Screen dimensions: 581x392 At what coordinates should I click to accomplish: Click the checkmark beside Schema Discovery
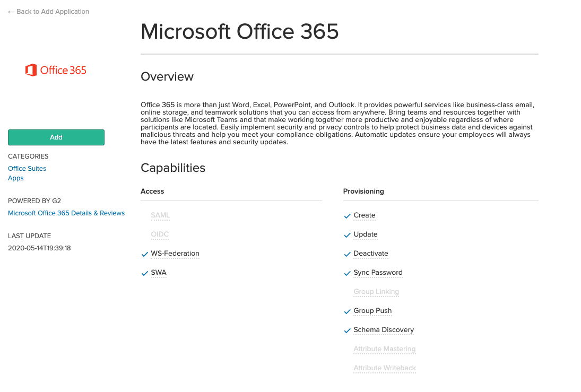(x=347, y=330)
